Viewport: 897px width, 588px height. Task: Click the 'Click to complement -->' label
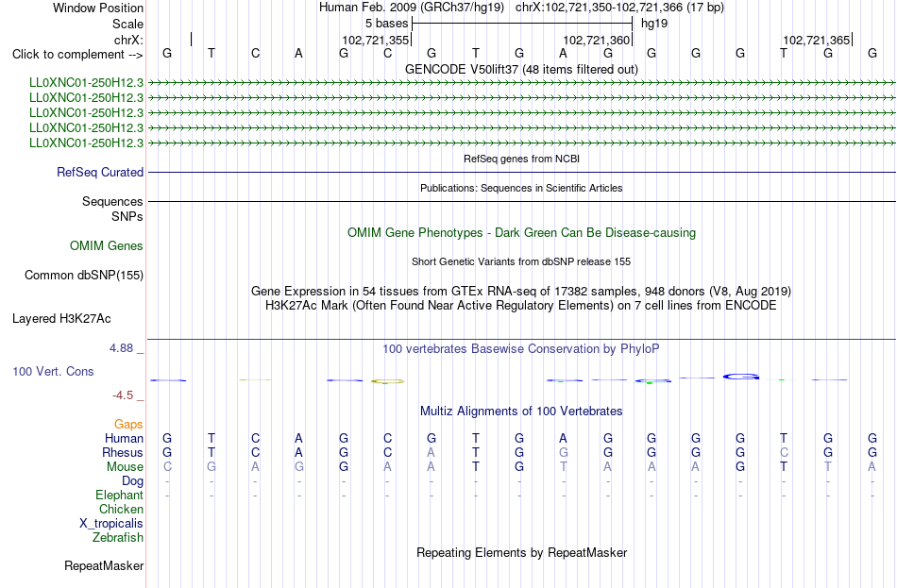[77, 55]
